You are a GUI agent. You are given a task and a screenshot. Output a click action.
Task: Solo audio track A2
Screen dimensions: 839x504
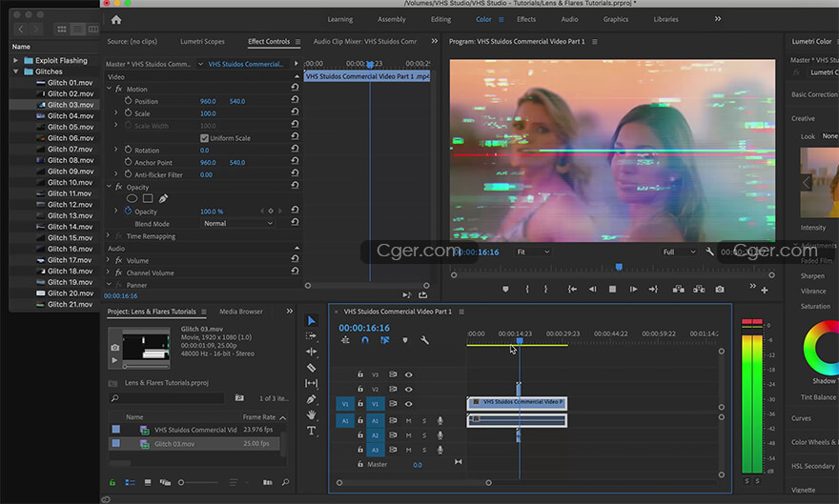[424, 435]
